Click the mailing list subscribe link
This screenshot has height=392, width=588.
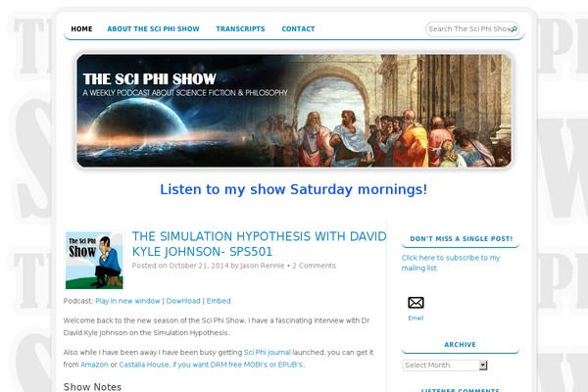(451, 263)
